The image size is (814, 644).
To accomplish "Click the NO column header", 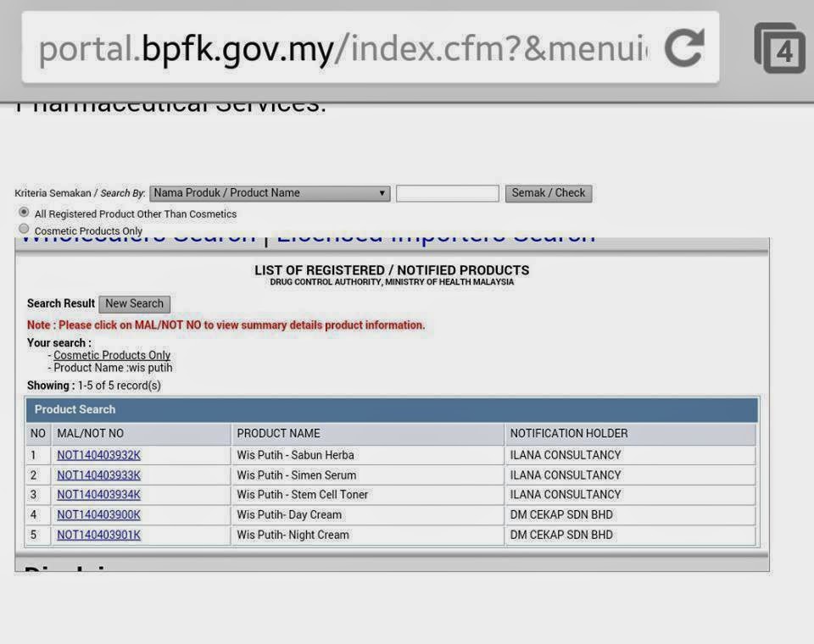I will click(x=38, y=434).
